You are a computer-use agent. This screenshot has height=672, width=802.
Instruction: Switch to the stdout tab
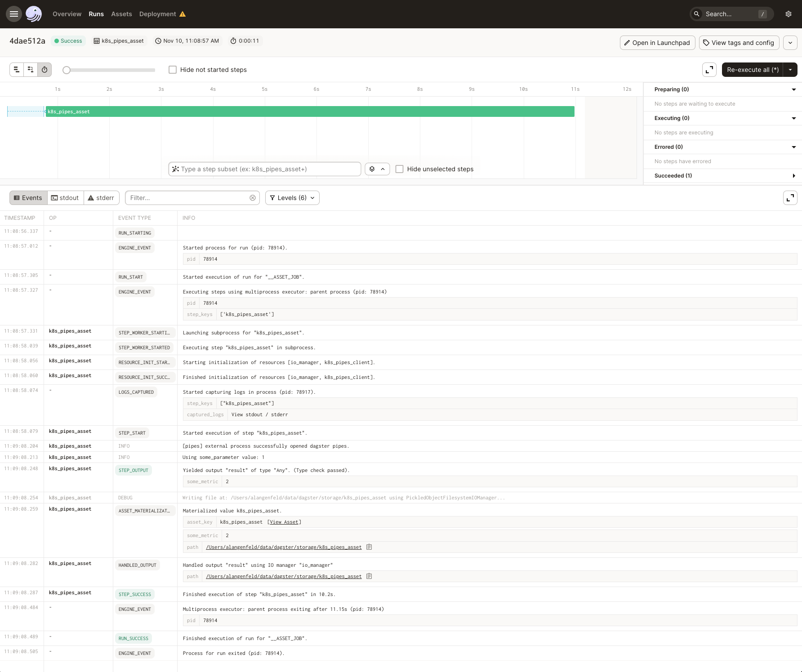pyautogui.click(x=65, y=197)
